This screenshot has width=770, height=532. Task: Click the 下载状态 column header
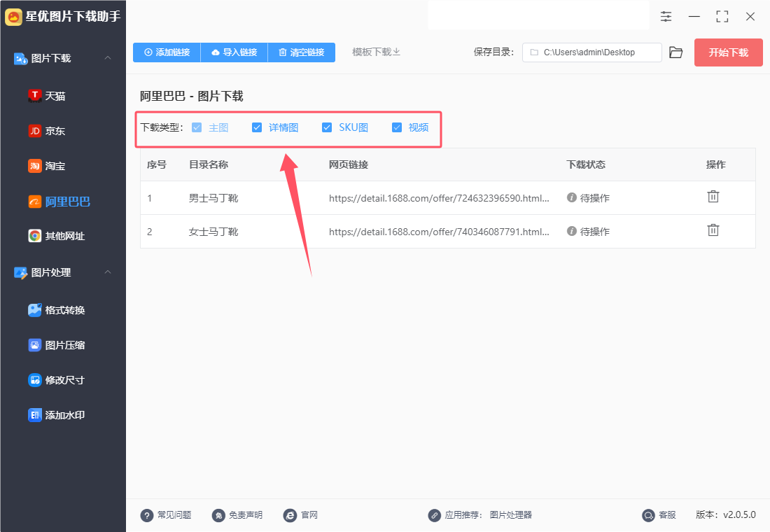coord(586,164)
